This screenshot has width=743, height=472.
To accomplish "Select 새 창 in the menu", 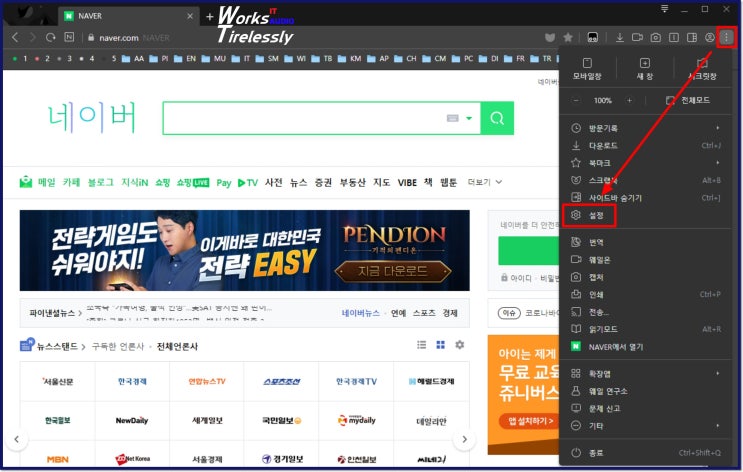I will point(644,69).
